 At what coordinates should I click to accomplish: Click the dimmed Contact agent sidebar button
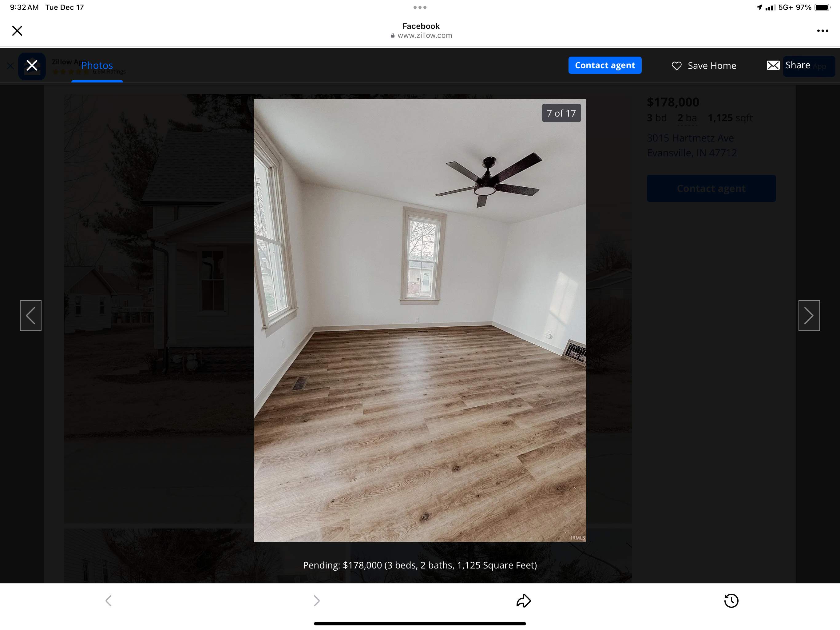coord(711,189)
